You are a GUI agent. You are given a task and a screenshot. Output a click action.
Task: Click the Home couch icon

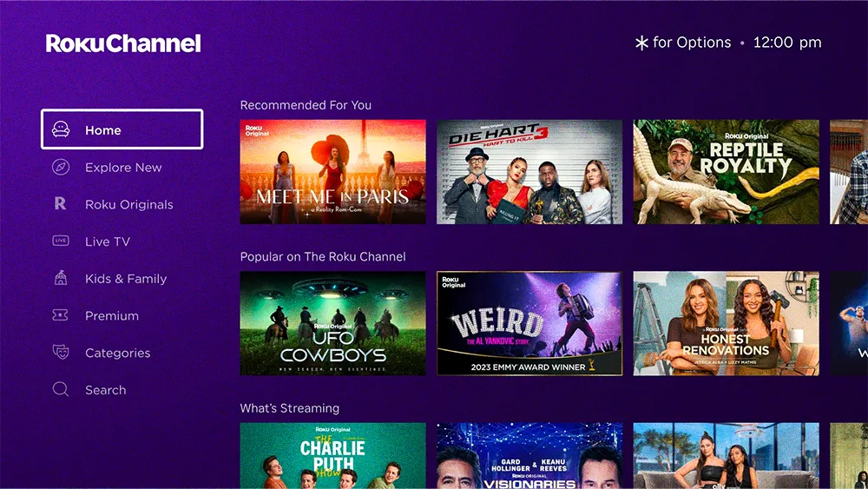pos(61,129)
